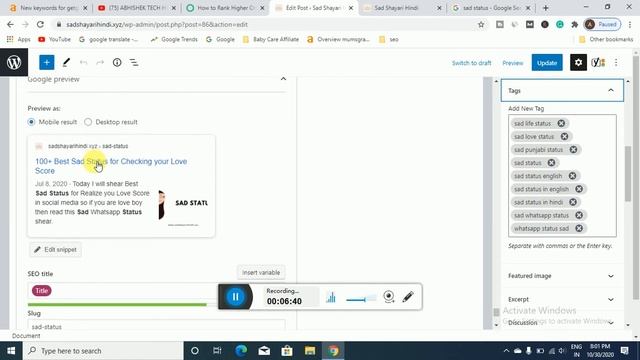Select Desktop result preview
Image resolution: width=640 pixels, height=360 pixels.
[x=88, y=122]
